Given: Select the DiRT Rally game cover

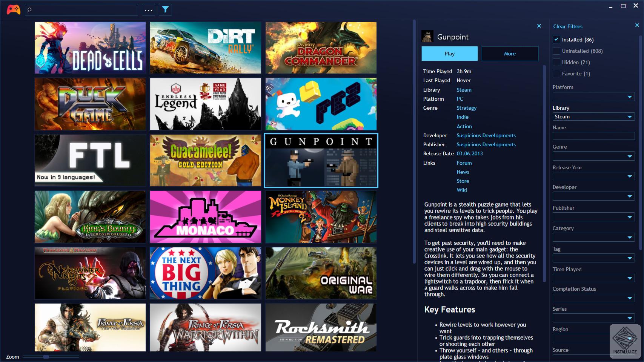Looking at the screenshot, I should [x=206, y=48].
